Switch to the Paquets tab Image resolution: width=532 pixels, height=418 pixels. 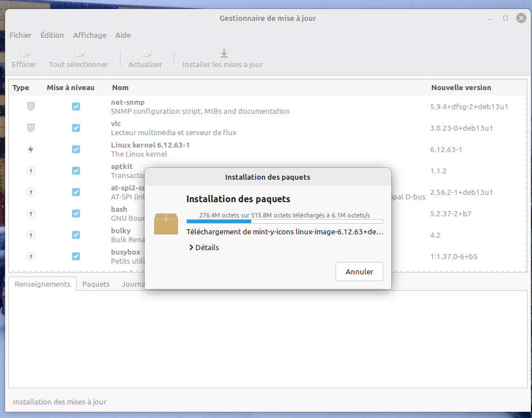coord(96,284)
